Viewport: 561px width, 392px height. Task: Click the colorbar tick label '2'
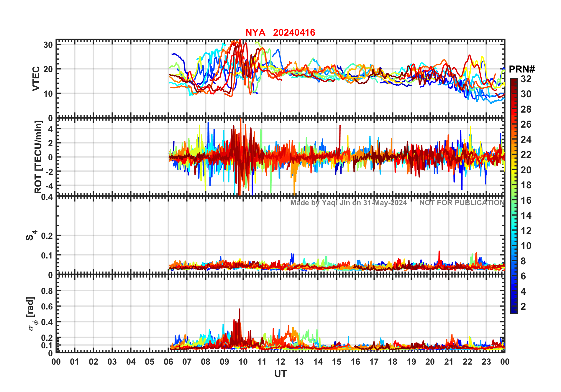[523, 307]
